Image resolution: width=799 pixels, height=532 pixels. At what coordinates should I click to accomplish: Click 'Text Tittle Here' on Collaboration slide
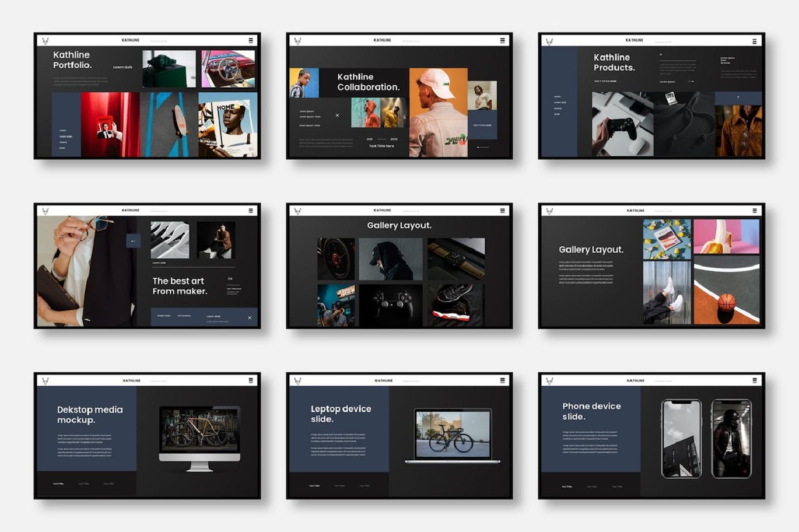click(381, 146)
